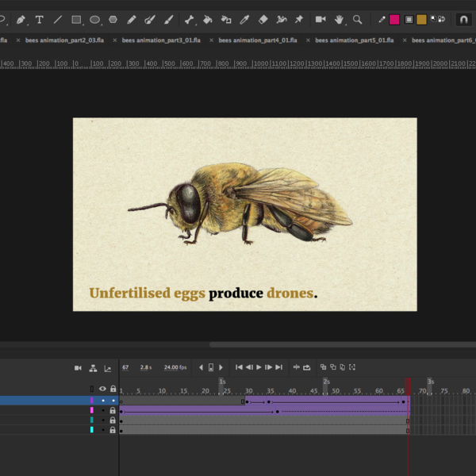This screenshot has width=476, height=476.
Task: Select the Eraser tool
Action: click(263, 20)
